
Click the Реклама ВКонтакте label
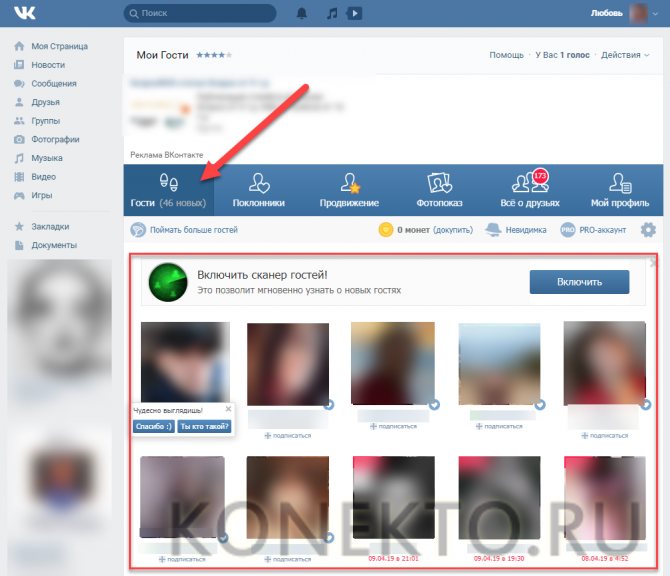167,155
